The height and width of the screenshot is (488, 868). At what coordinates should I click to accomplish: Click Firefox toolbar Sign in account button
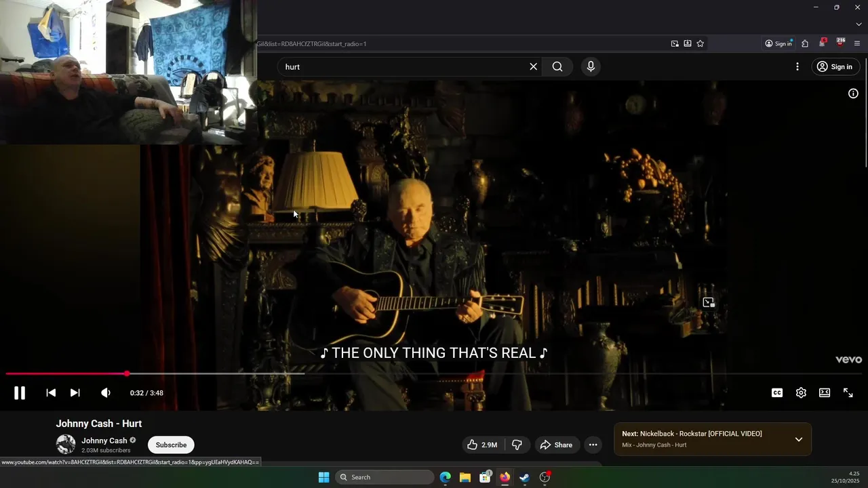pos(778,43)
